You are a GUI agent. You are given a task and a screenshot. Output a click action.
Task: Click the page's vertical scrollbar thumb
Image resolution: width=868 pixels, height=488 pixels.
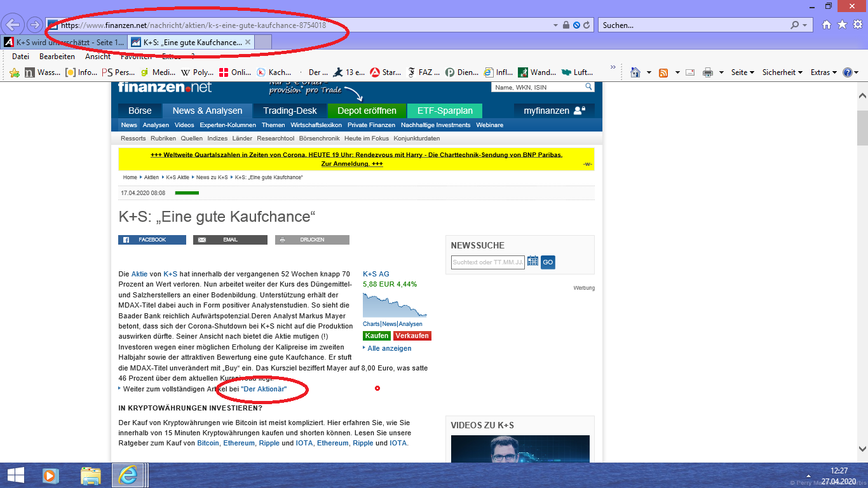pos(862,128)
